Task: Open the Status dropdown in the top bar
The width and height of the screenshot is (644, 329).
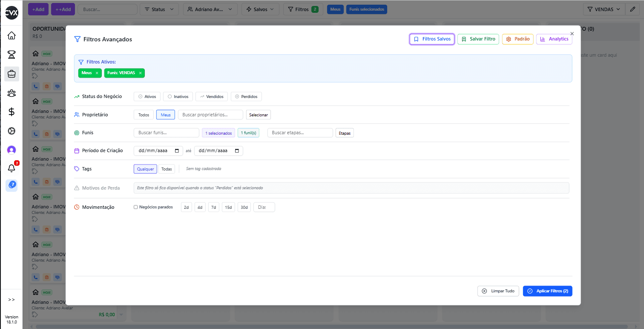Action: pyautogui.click(x=159, y=9)
